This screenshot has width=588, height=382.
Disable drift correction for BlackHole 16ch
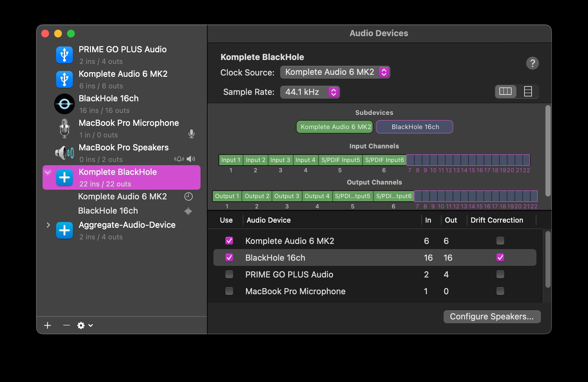(x=500, y=257)
